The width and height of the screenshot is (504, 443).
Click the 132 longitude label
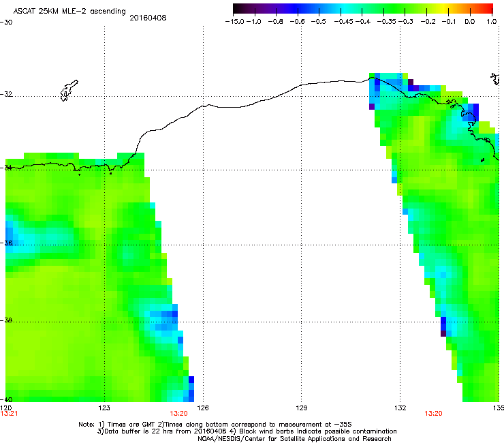(x=400, y=408)
